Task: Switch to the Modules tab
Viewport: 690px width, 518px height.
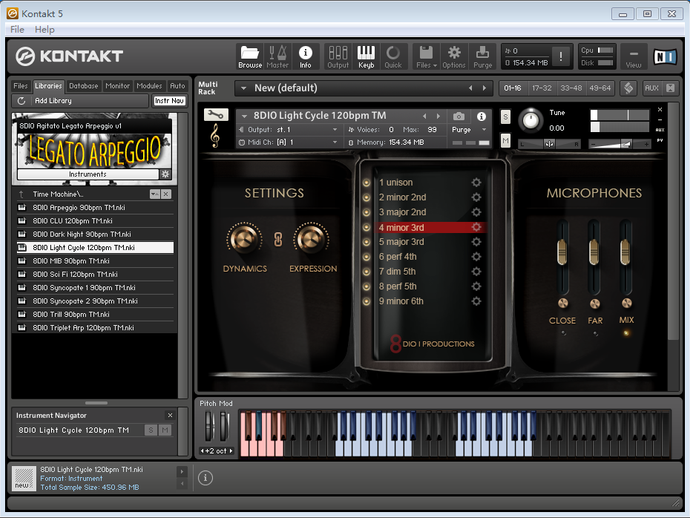Action: pos(149,86)
